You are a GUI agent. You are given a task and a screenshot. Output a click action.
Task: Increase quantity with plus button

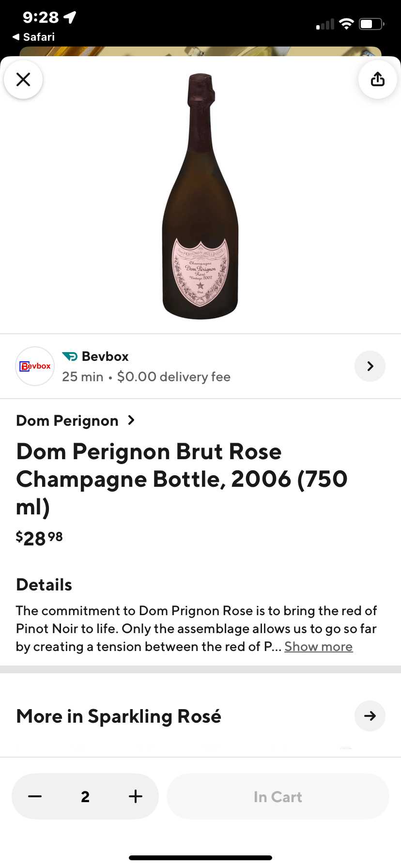pos(136,796)
